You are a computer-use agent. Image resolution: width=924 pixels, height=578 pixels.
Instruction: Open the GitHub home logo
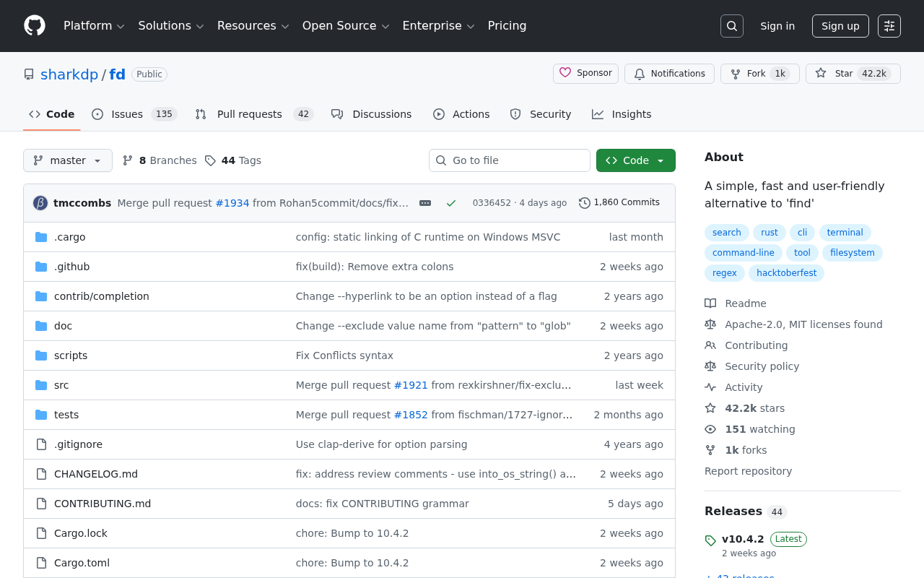click(35, 26)
